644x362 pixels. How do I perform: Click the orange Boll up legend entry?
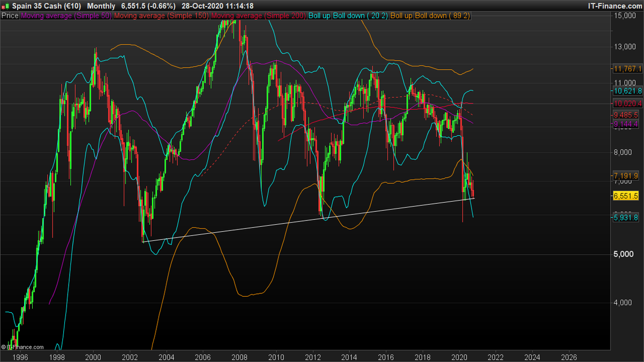(401, 16)
